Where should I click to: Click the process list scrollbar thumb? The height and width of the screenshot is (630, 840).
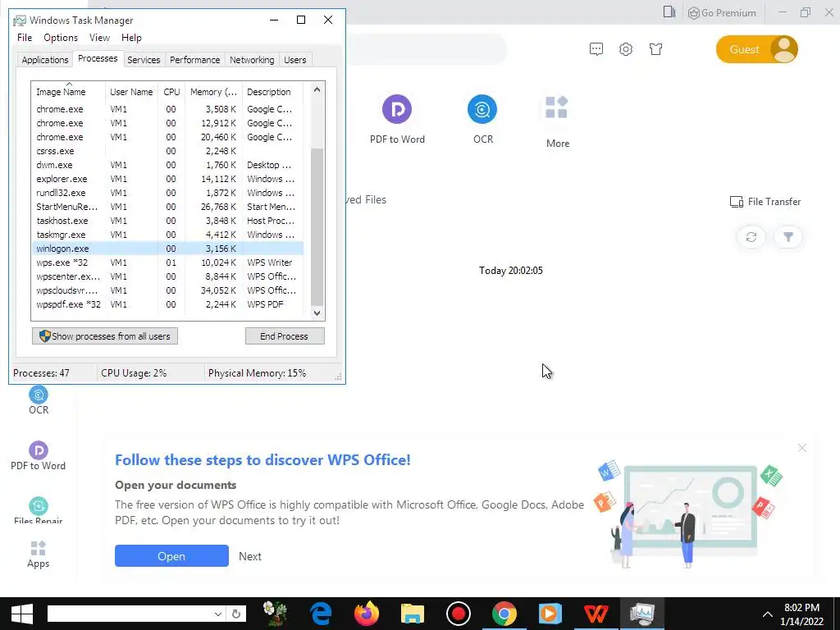tap(317, 226)
